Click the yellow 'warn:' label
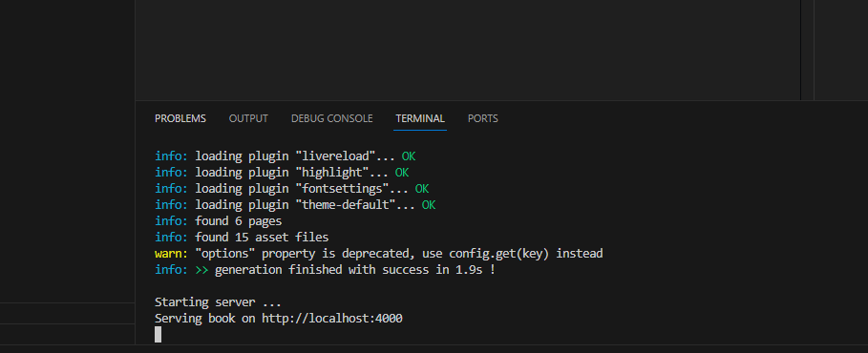 coord(171,254)
